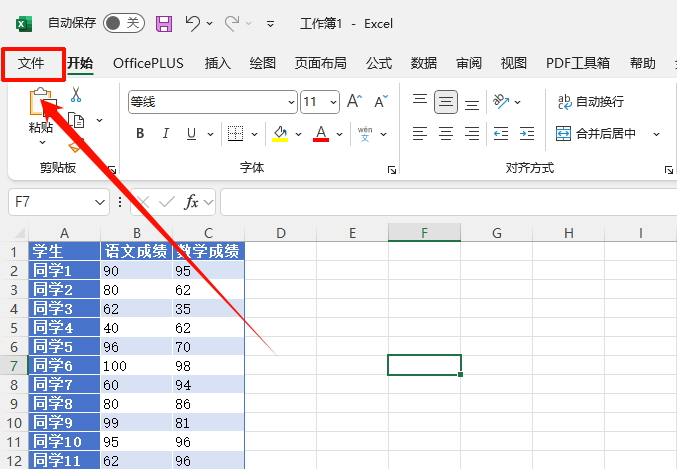Open the 绘图 tab
Screen dimensions: 677x469
coord(263,63)
